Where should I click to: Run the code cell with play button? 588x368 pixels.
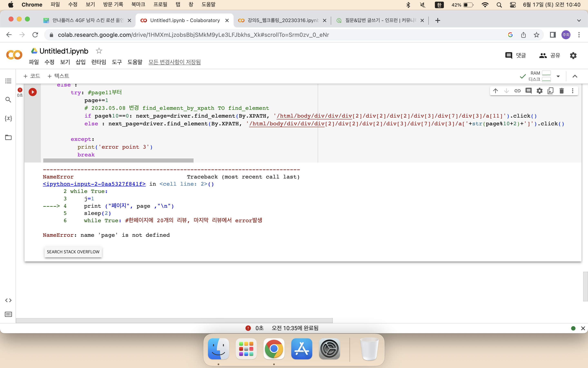click(32, 92)
